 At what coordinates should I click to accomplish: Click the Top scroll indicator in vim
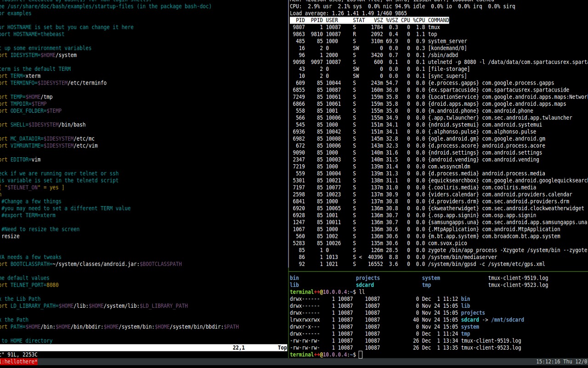(283, 348)
